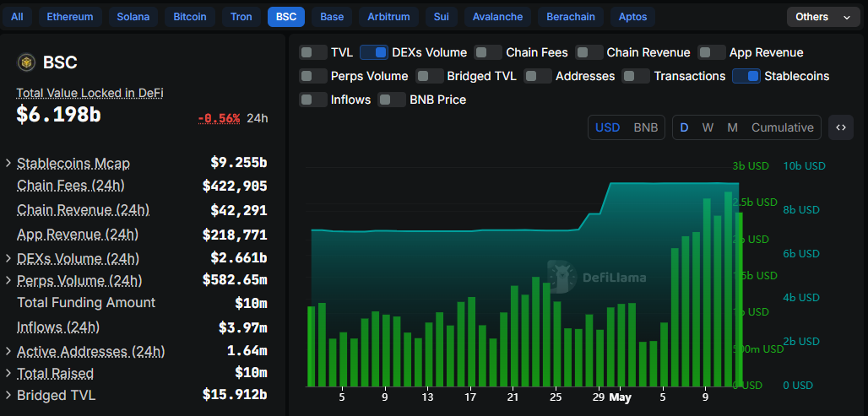Select the Solana chain tab
This screenshot has width=868, height=416.
coord(133,17)
